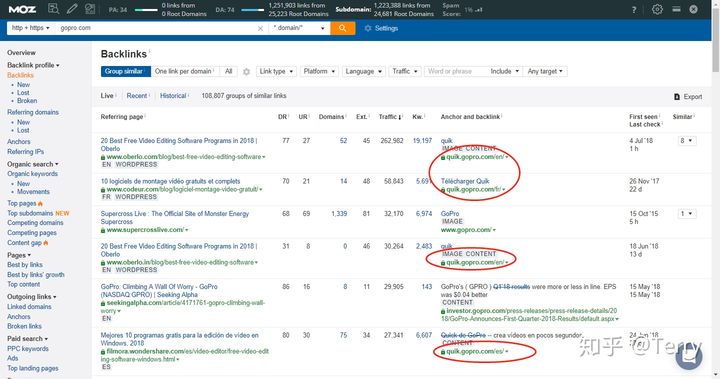Open the MozBar page analysis icon

coord(53,9)
